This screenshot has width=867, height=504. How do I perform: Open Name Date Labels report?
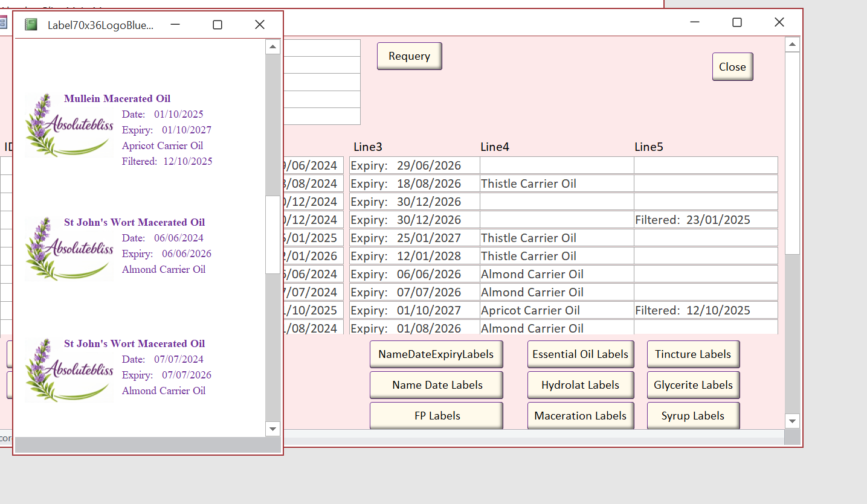click(x=436, y=385)
